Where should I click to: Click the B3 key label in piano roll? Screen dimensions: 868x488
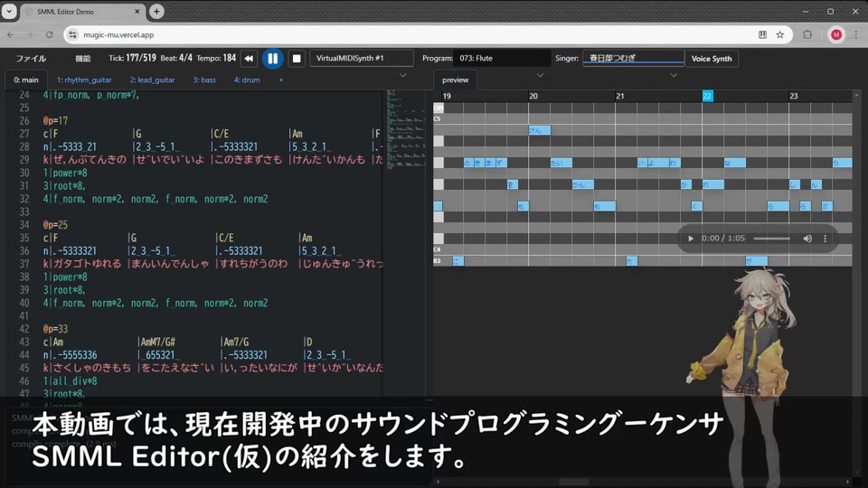point(438,260)
